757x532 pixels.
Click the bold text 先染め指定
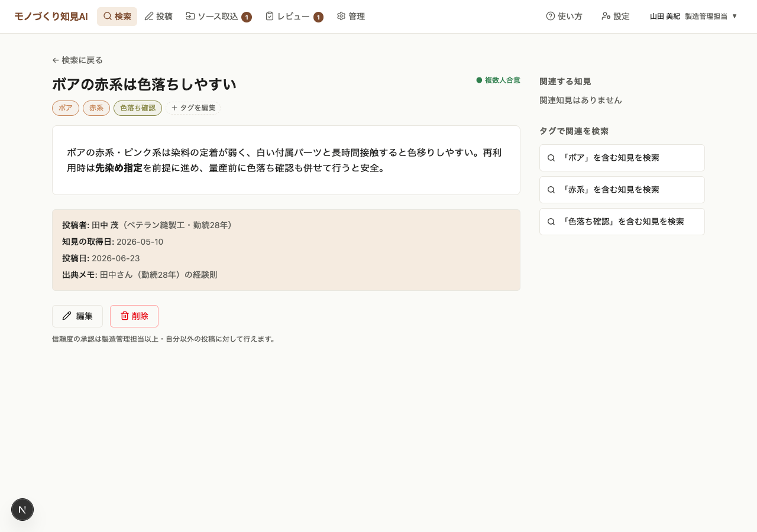click(x=119, y=168)
